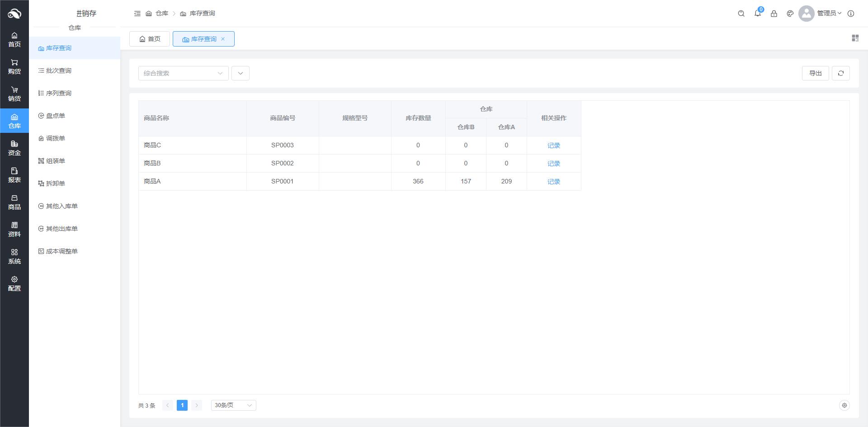Click the lock screen icon
The height and width of the screenshot is (427, 868).
774,14
